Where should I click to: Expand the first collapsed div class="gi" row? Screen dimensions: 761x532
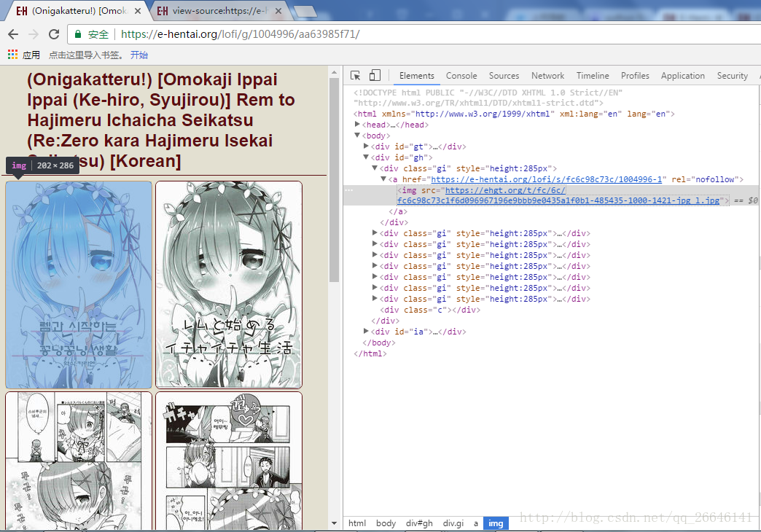(x=375, y=233)
